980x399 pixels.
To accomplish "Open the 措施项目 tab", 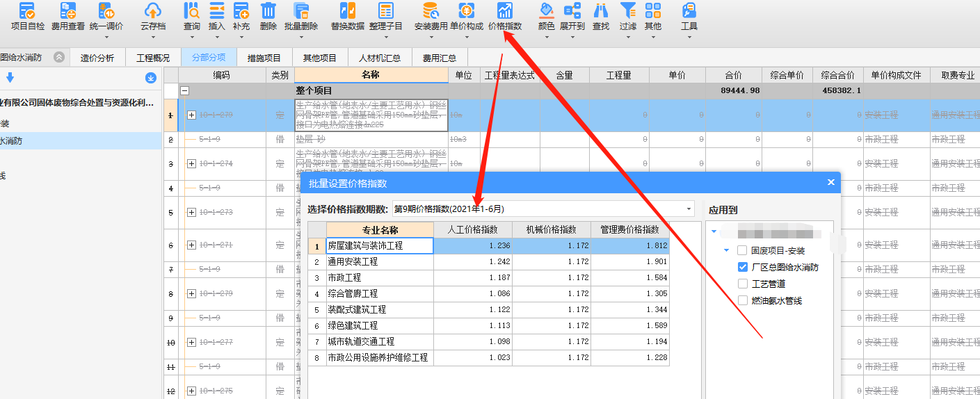I will [x=264, y=58].
